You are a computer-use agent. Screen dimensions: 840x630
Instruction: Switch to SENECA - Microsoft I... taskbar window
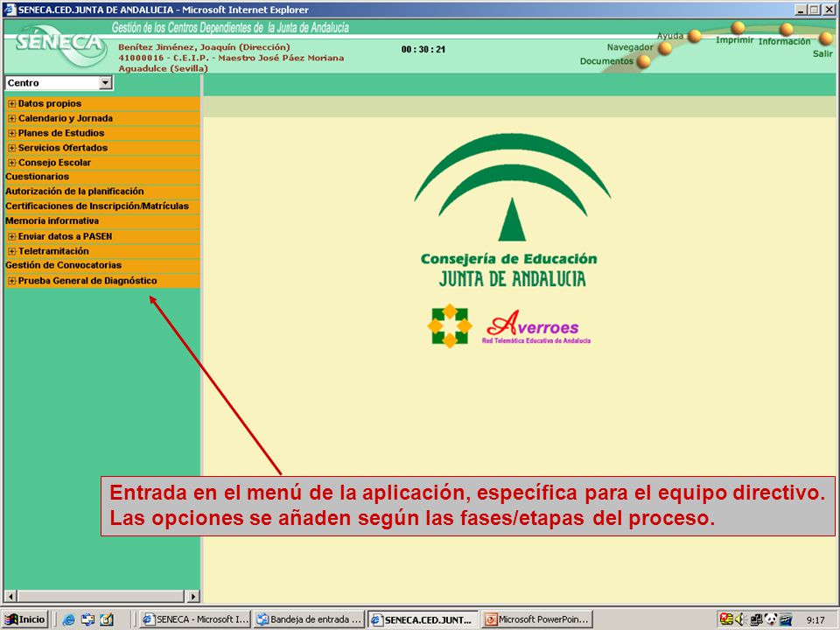195,619
